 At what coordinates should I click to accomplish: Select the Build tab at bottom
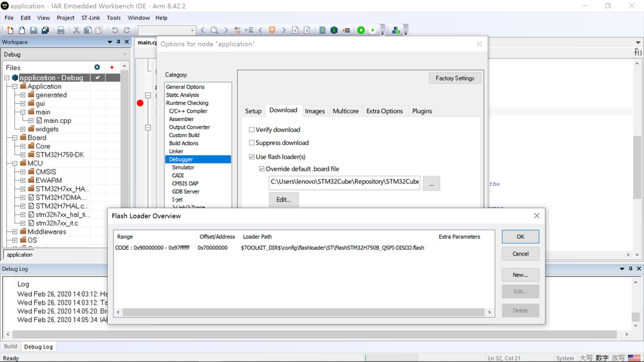[x=10, y=346]
